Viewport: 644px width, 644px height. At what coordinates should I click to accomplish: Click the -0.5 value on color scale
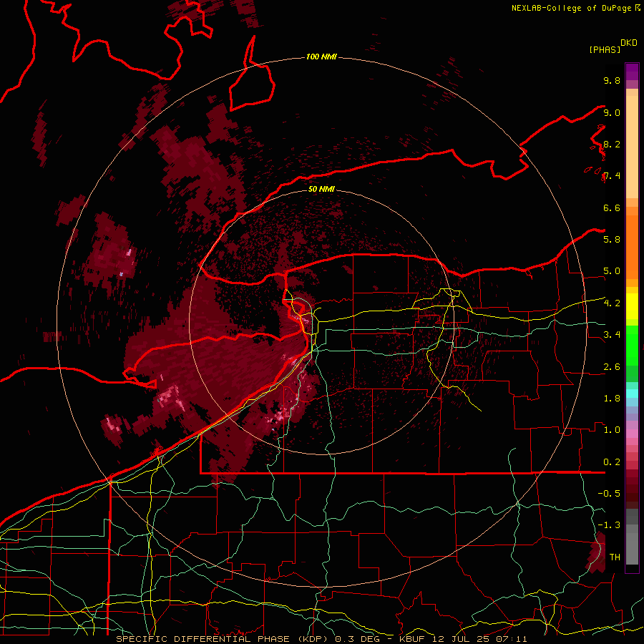(609, 493)
